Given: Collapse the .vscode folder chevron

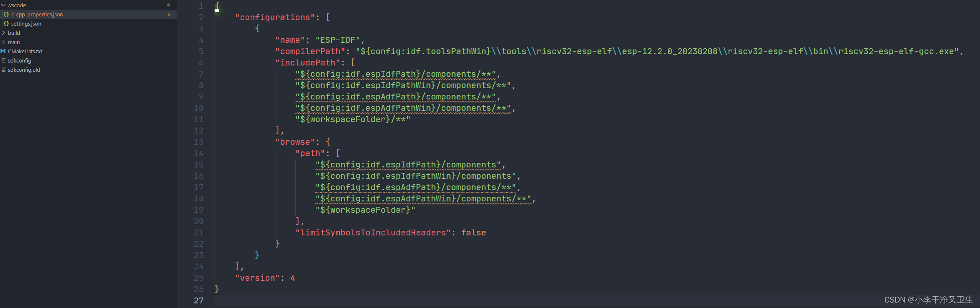Looking at the screenshot, I should click(x=3, y=5).
